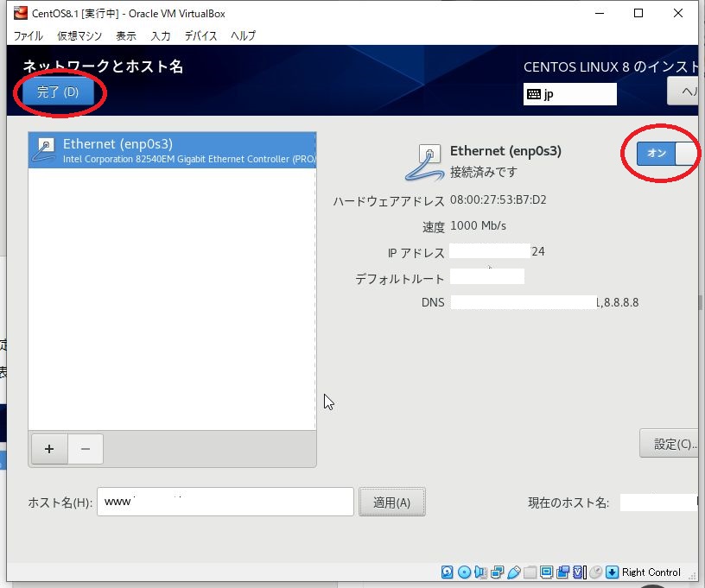
Task: Click the 完了 (D) done button
Action: [x=58, y=92]
